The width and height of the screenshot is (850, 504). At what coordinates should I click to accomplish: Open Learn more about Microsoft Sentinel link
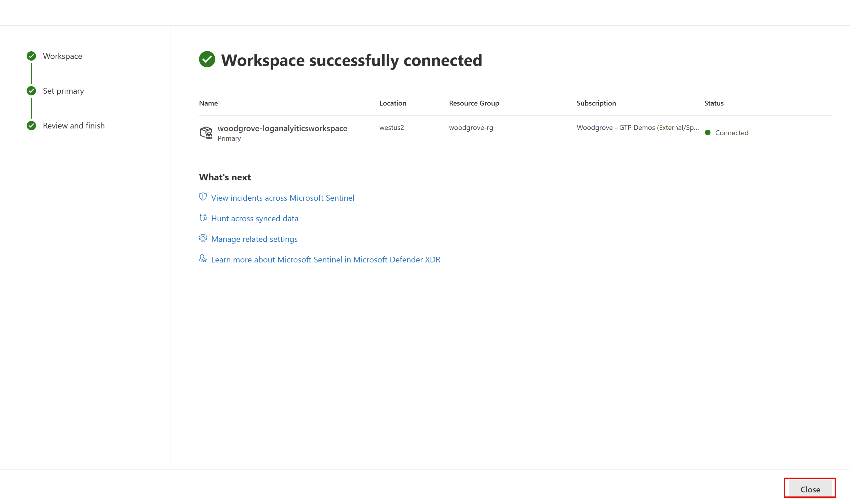tap(325, 260)
